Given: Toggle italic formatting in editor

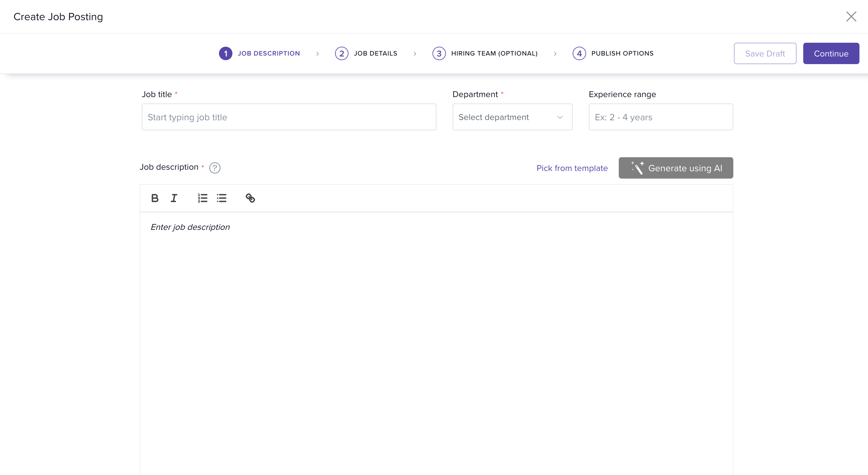Looking at the screenshot, I should click(x=173, y=198).
